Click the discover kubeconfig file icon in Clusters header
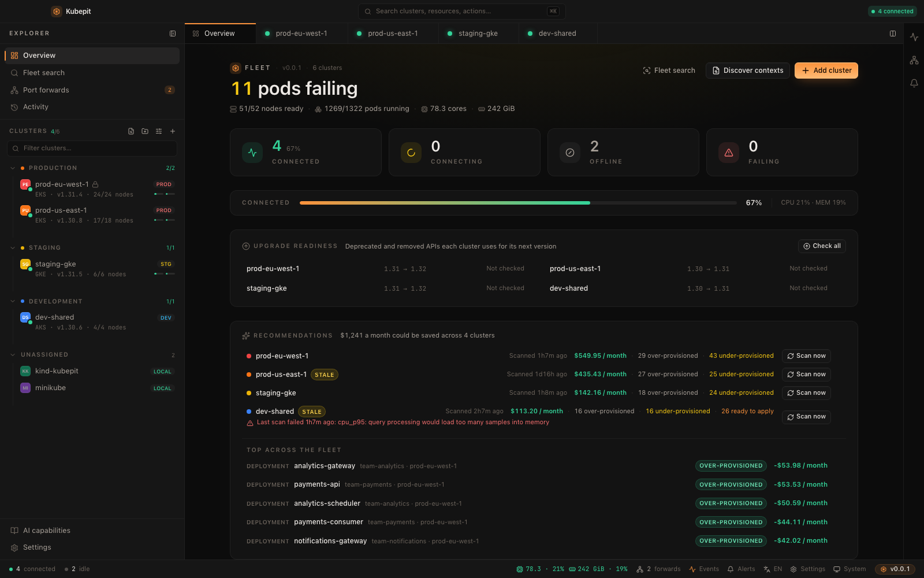 point(131,131)
